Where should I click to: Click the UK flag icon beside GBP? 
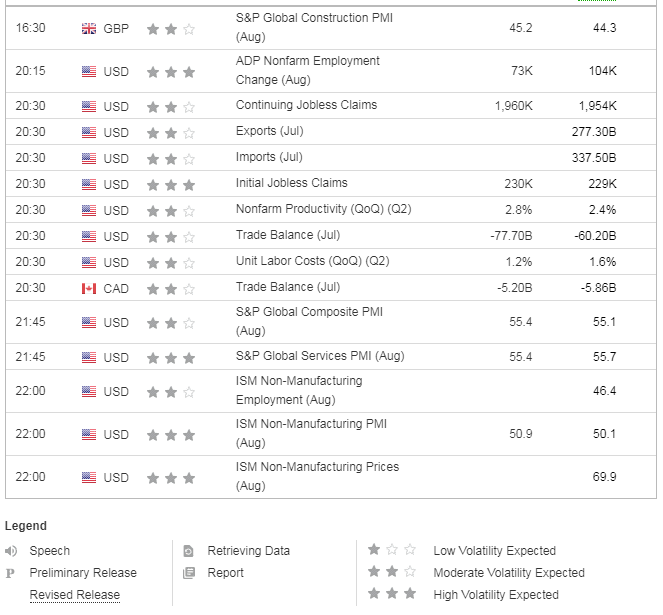pyautogui.click(x=89, y=29)
